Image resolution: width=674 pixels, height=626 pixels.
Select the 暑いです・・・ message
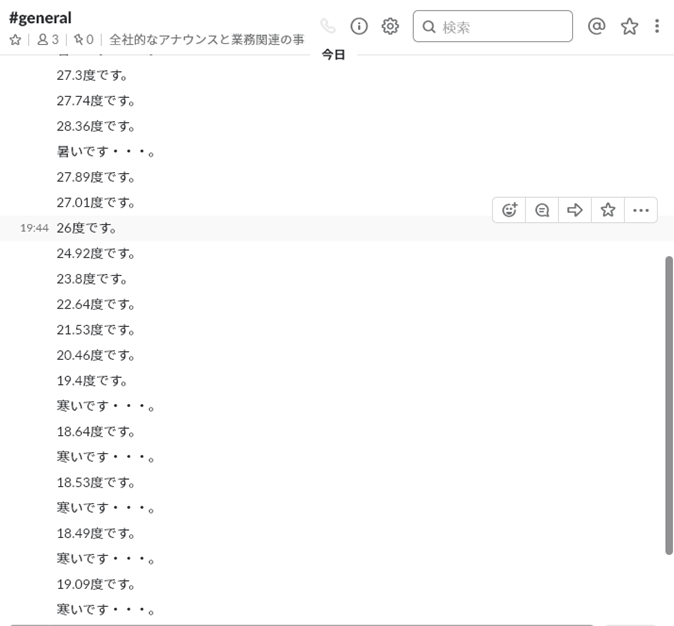pyautogui.click(x=106, y=152)
